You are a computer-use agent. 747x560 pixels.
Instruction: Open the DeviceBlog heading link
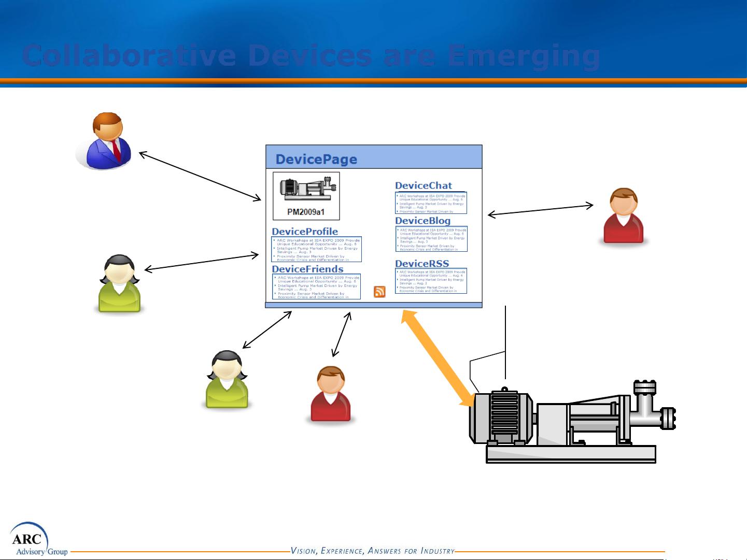coord(422,221)
